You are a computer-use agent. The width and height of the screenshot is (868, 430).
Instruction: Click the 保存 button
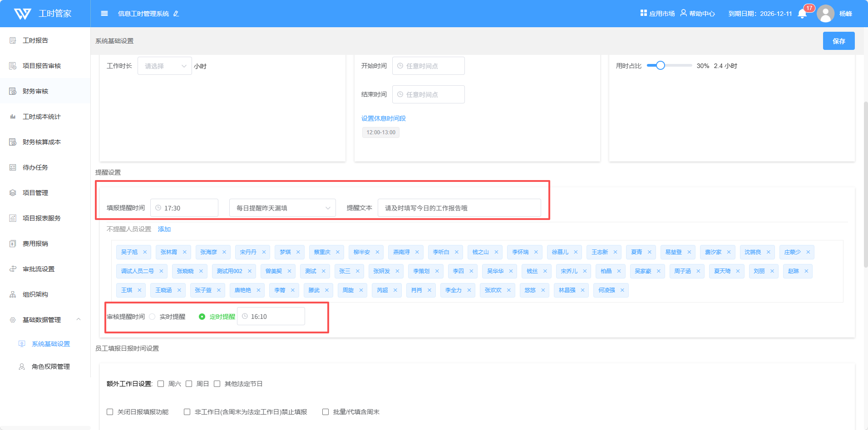click(x=838, y=41)
